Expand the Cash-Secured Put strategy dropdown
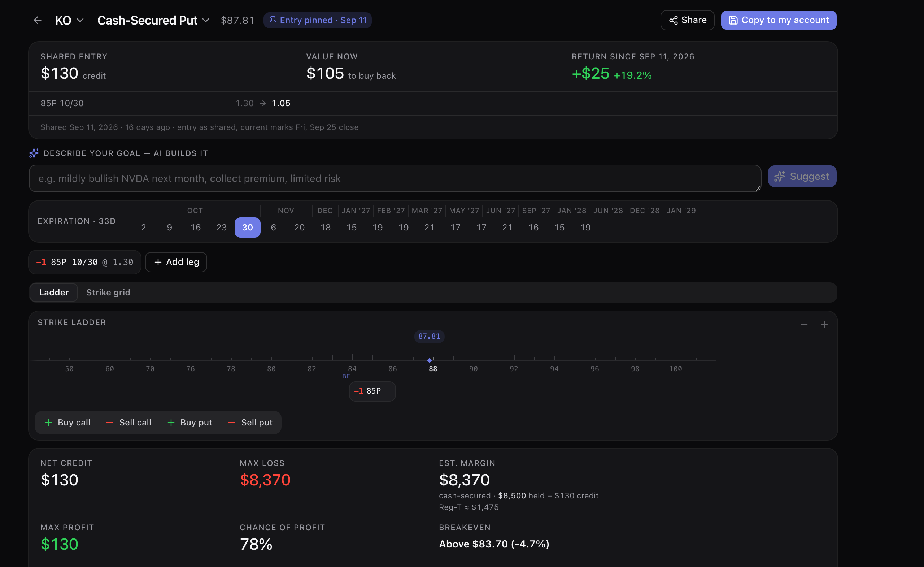 coord(153,20)
